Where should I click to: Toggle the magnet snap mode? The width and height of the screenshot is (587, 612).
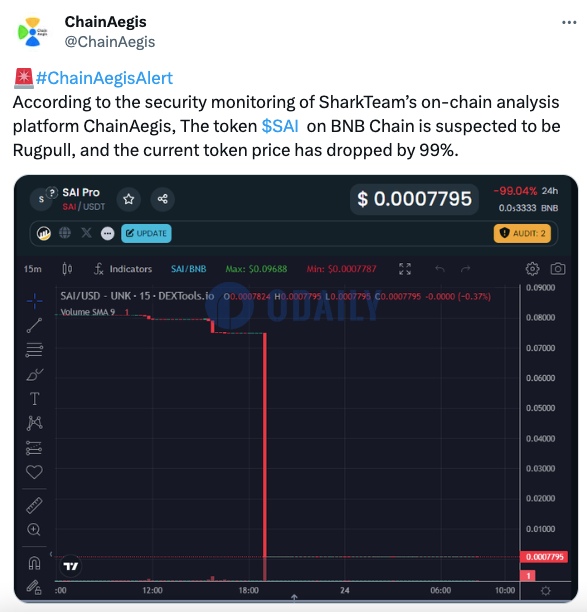coord(34,563)
